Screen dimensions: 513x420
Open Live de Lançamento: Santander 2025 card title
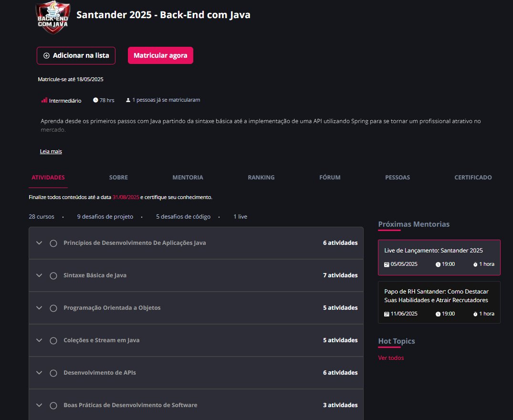pos(433,251)
